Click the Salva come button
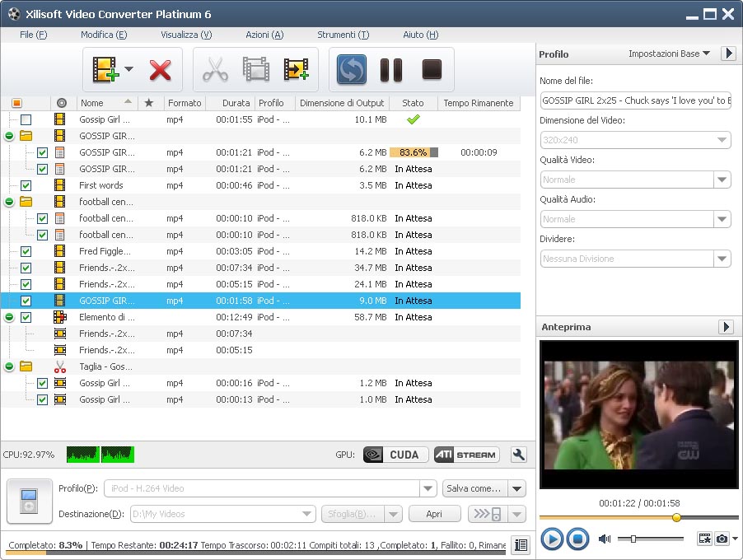The width and height of the screenshot is (743, 560). pyautogui.click(x=474, y=488)
